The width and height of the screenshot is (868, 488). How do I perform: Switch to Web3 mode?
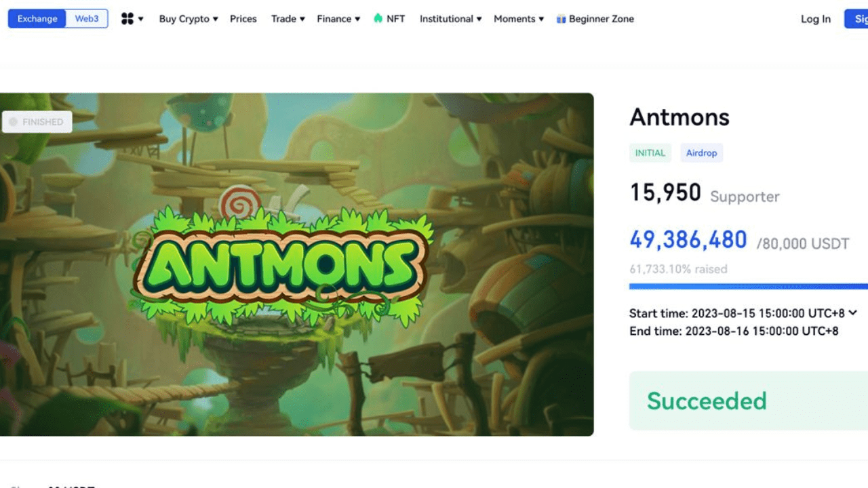[x=87, y=19]
